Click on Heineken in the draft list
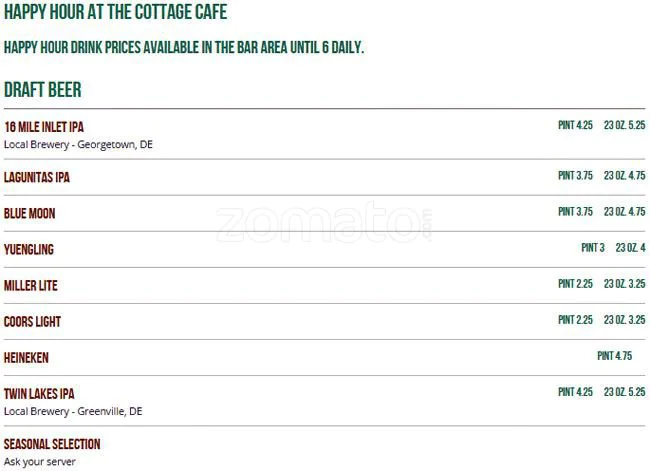Viewport: 650px width, 471px height. (x=26, y=358)
